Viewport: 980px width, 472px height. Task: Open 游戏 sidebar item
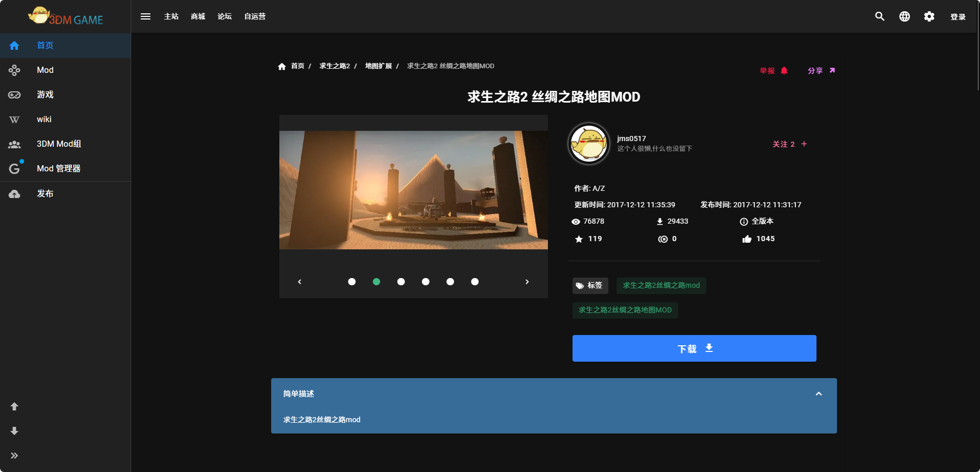(x=66, y=94)
